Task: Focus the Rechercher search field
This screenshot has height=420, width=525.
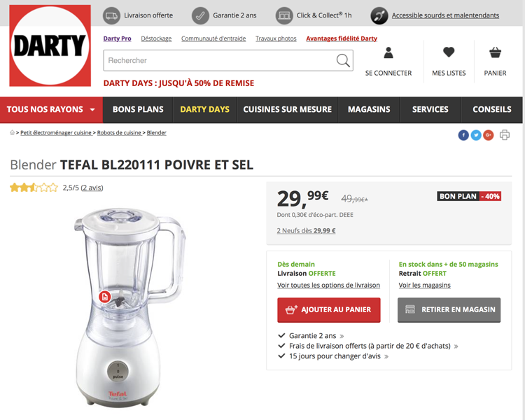Action: (x=219, y=61)
